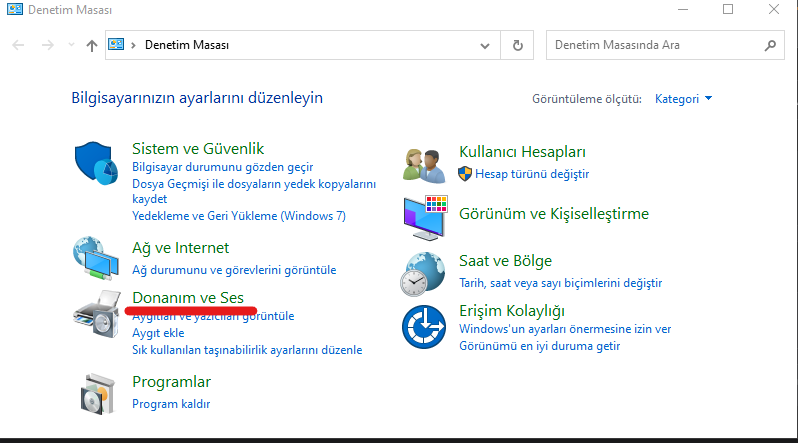Open Dosya Geçmişi ile dosyaların yedek kopyalarını kaydet

coord(254,191)
